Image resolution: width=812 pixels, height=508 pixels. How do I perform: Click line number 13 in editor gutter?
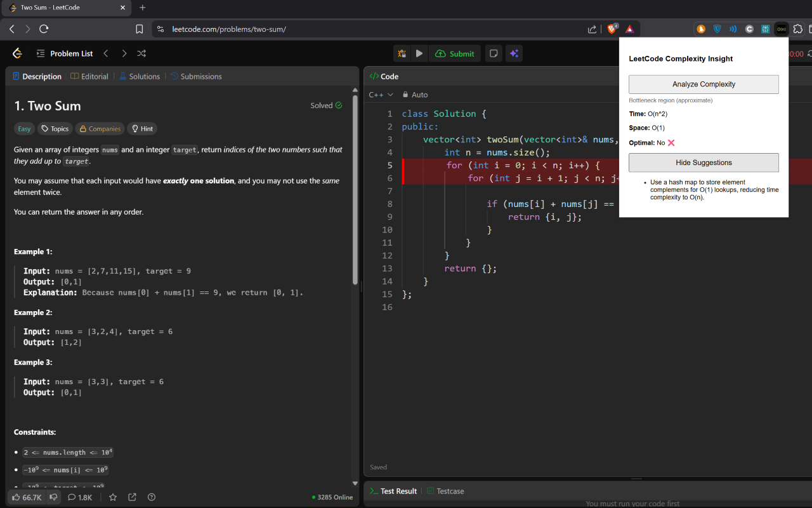388,269
